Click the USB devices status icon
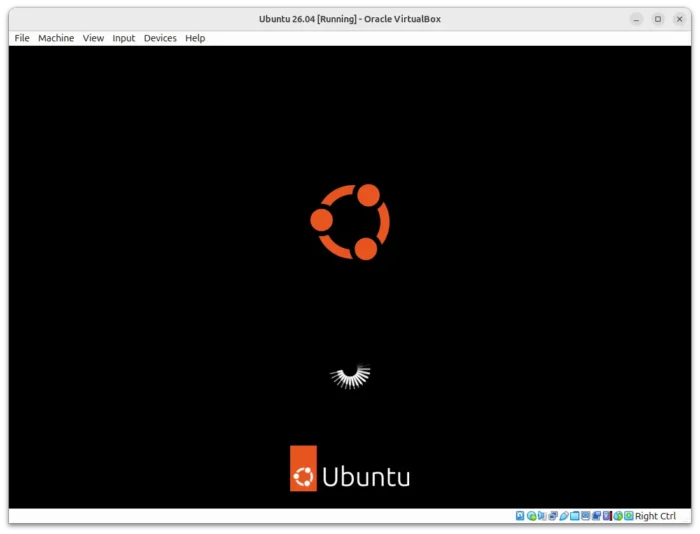The height and width of the screenshot is (534, 700). [x=563, y=516]
